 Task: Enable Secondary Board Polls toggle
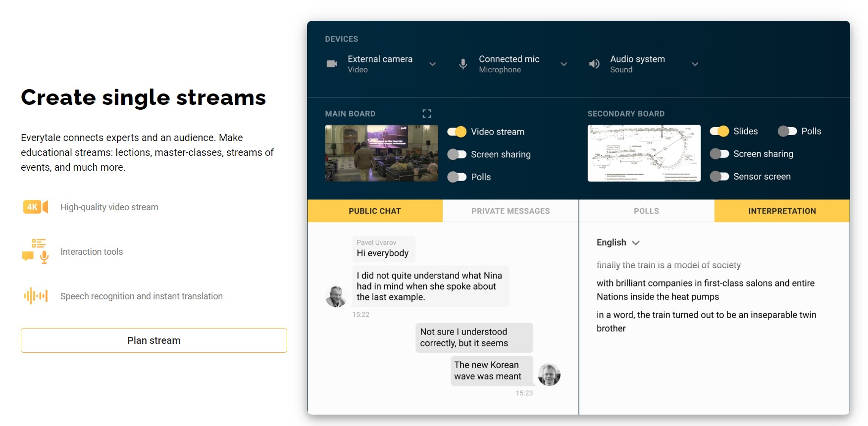click(x=787, y=131)
